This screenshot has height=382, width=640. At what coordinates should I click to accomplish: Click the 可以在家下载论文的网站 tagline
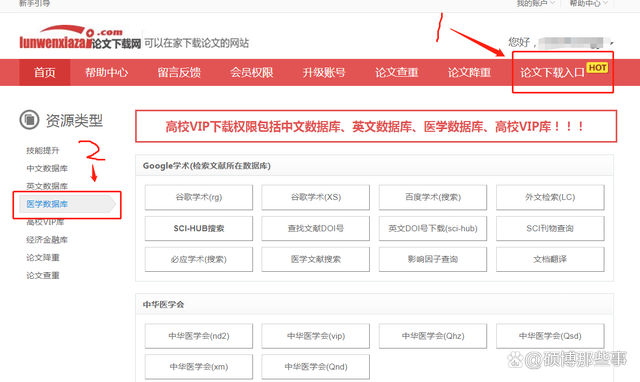[x=196, y=43]
